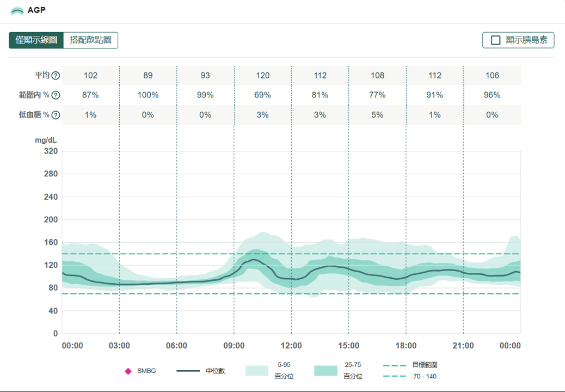Click the AGP title text
This screenshot has height=392, width=565.
point(36,10)
